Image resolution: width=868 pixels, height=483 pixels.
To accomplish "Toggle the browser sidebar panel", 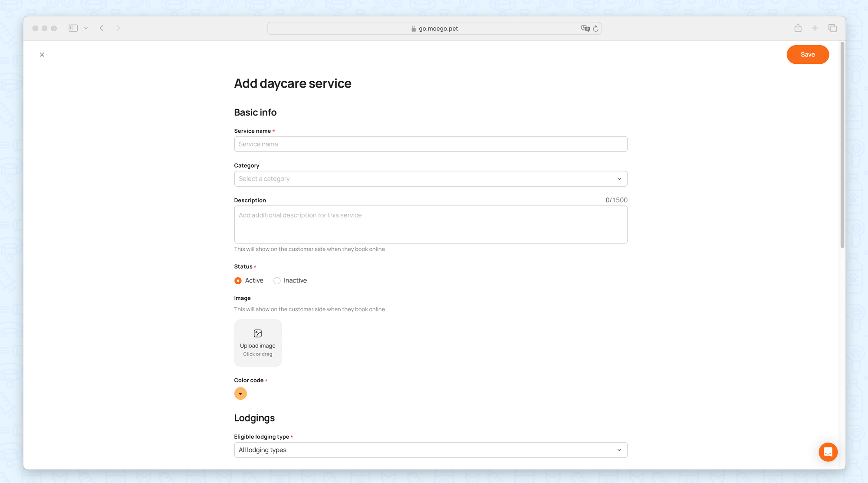I will click(x=73, y=28).
